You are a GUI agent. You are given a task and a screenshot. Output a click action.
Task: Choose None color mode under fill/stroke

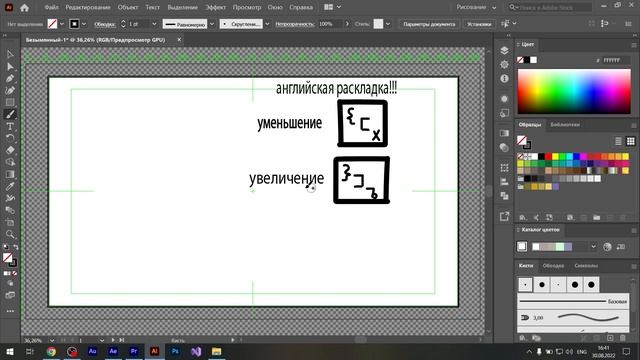click(15, 273)
